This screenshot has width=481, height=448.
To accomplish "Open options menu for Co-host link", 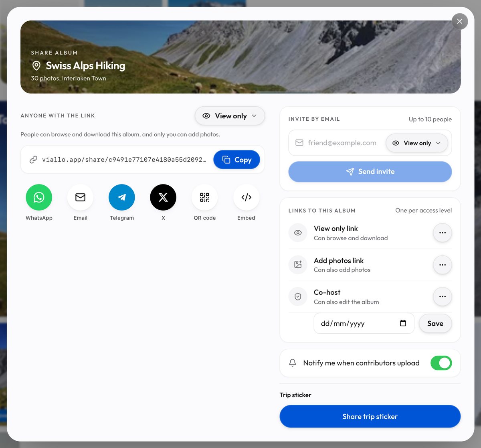I will coord(443,296).
